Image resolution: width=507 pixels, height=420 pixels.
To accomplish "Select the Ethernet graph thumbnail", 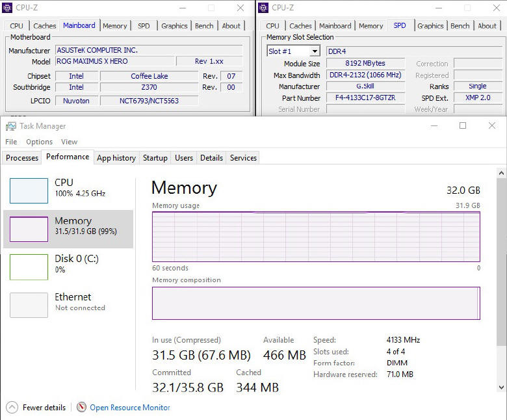I will pyautogui.click(x=29, y=305).
